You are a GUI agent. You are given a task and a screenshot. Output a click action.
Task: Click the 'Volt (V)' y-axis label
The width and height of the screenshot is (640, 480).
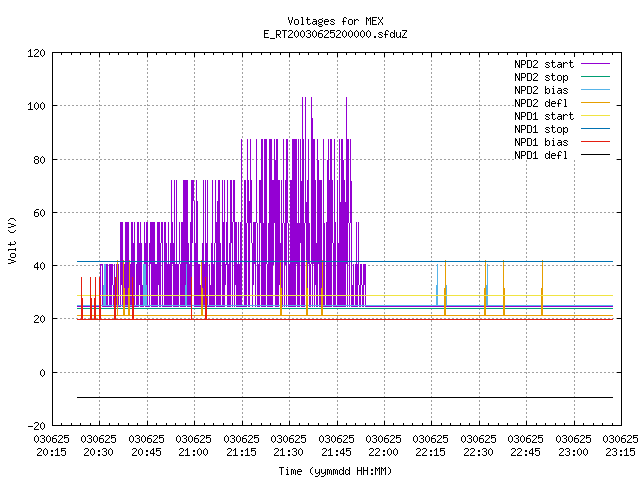point(12,241)
